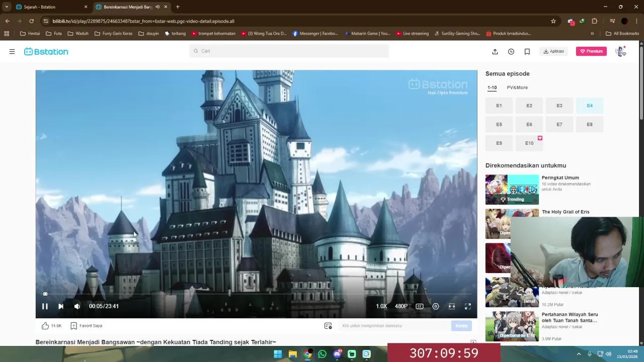The image size is (644, 362).
Task: Reload the page
Action: click(x=32, y=21)
